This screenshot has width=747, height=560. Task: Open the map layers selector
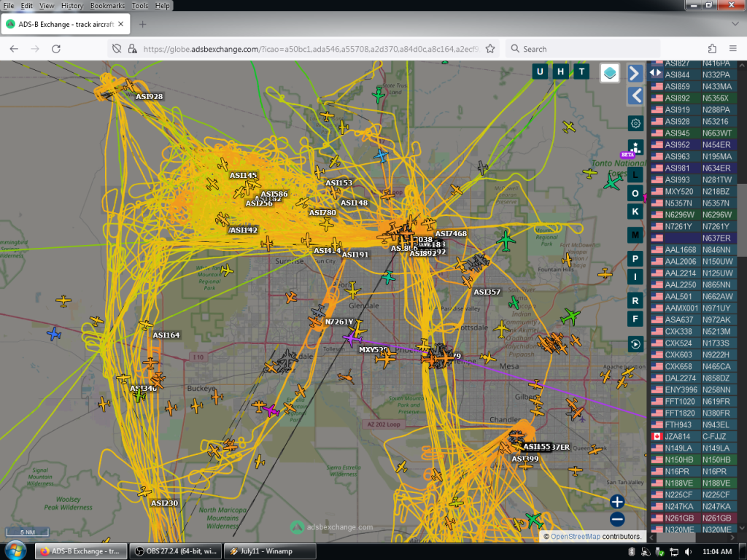610,73
